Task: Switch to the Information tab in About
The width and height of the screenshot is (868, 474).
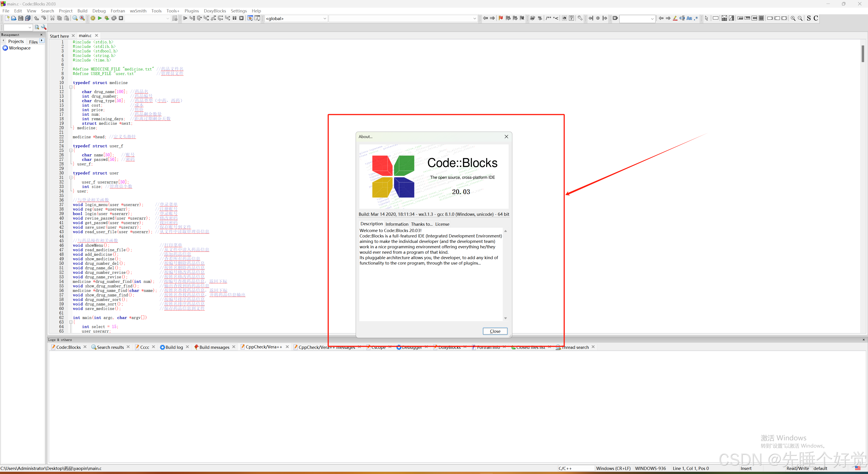Action: click(x=397, y=224)
